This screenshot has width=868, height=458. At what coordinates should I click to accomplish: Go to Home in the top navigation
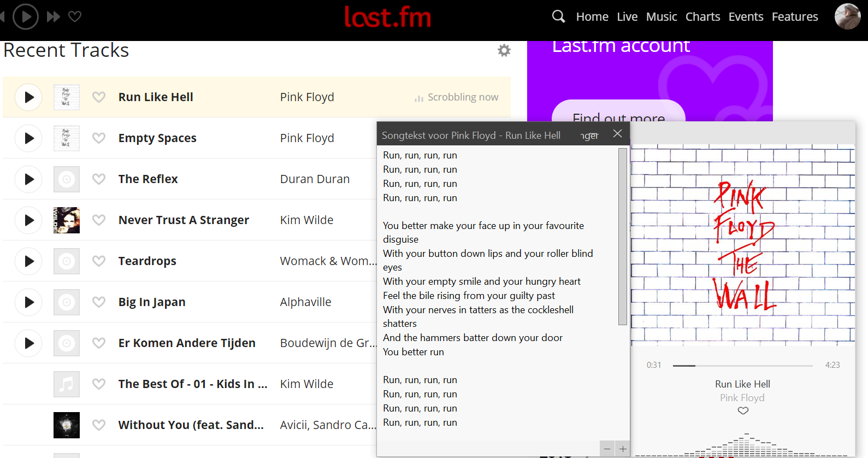coord(592,17)
